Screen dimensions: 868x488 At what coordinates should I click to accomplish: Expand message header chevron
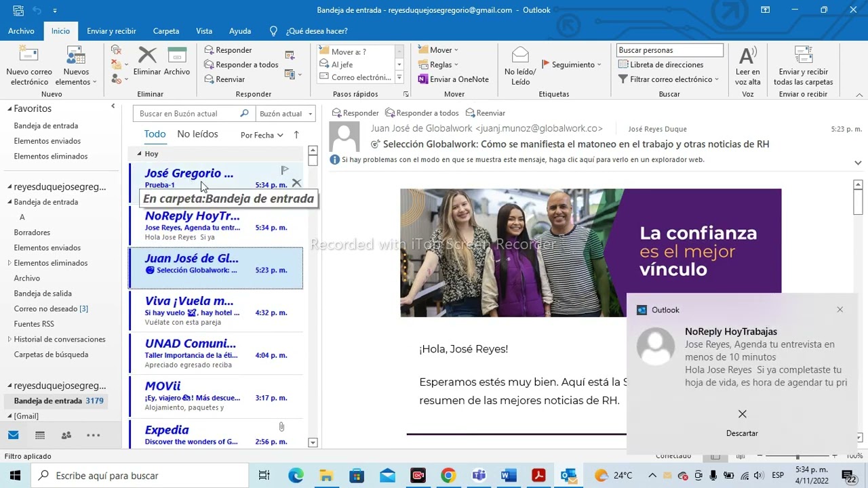click(858, 163)
